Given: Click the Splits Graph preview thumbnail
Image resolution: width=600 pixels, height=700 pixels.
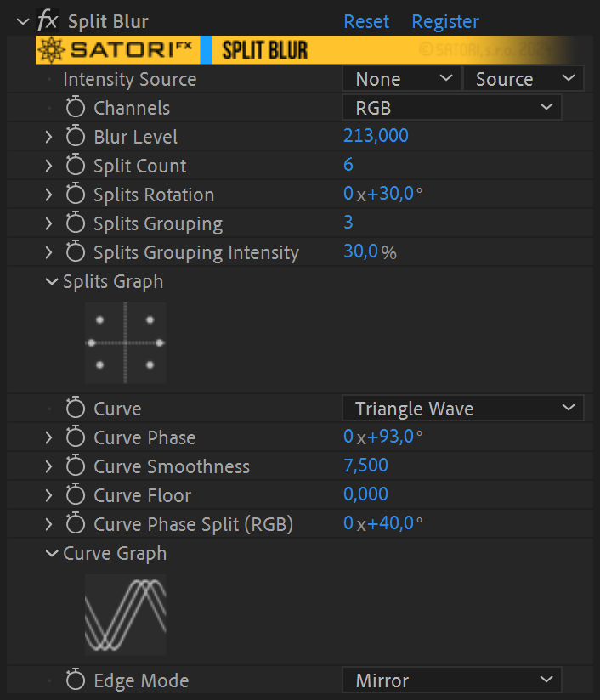Looking at the screenshot, I should coord(125,342).
